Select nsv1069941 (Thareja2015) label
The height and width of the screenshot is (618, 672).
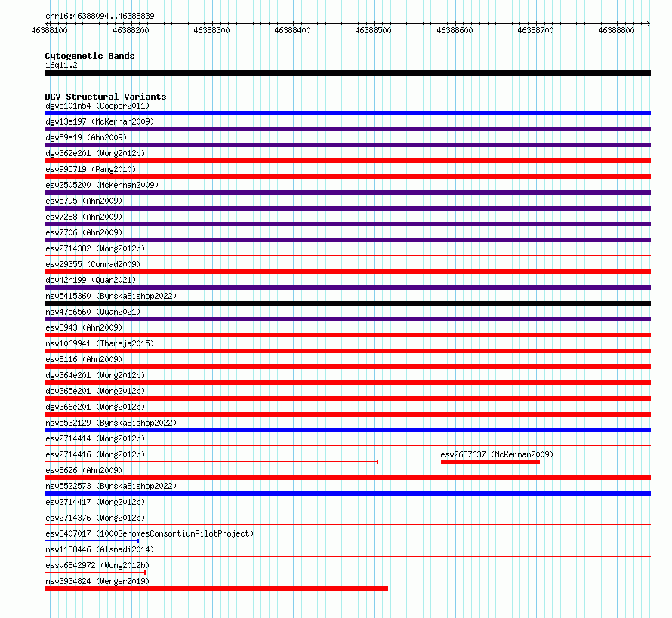(100, 343)
